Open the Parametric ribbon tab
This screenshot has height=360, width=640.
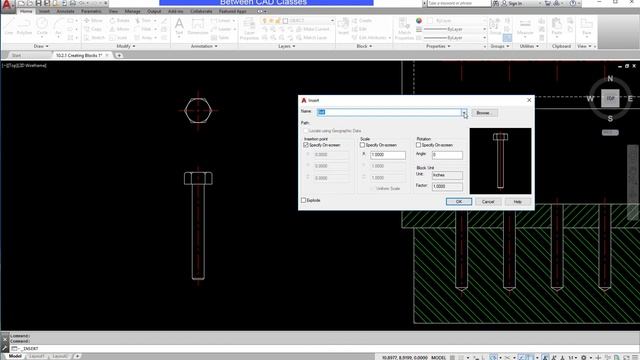coord(91,11)
